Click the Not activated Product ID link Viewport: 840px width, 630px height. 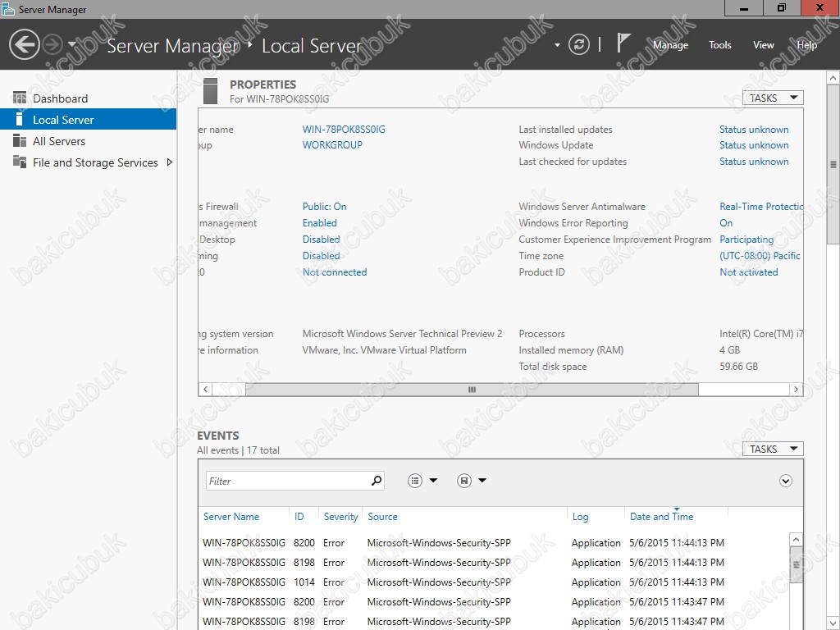[x=748, y=272]
